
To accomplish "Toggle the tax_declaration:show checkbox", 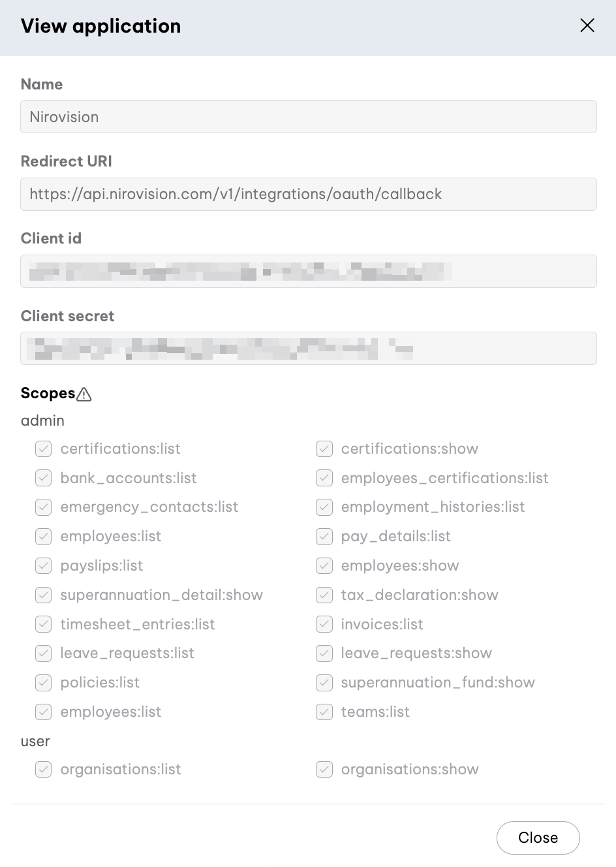I will pyautogui.click(x=324, y=595).
